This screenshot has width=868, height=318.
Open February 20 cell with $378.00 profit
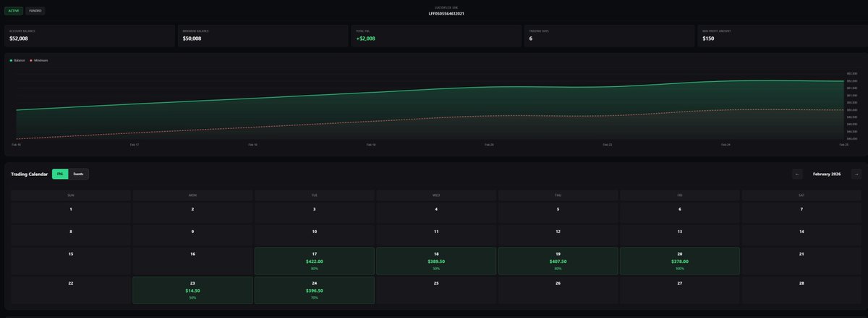click(680, 261)
